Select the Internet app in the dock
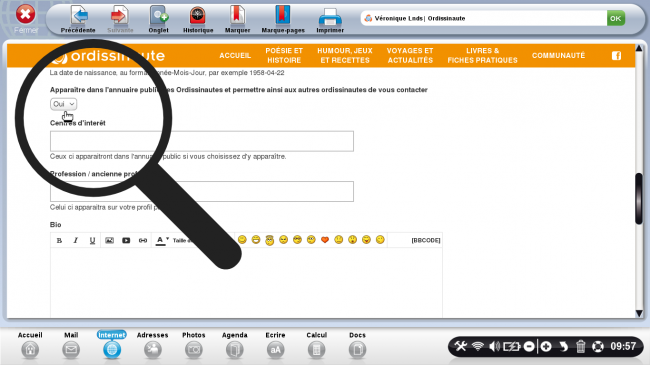The image size is (650, 365). click(112, 345)
